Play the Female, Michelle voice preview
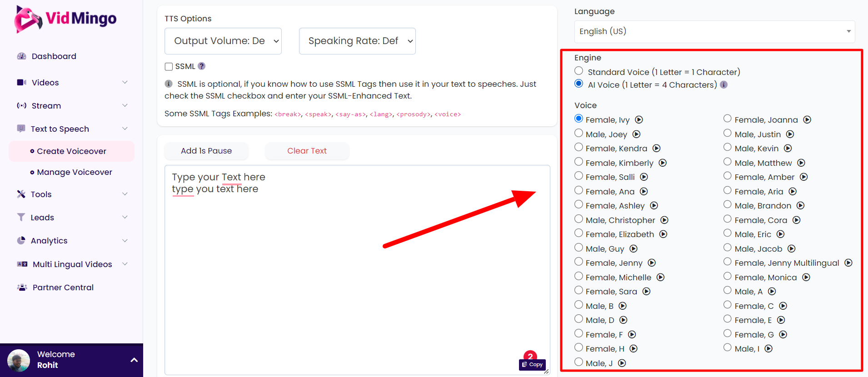This screenshot has height=377, width=868. [661, 278]
